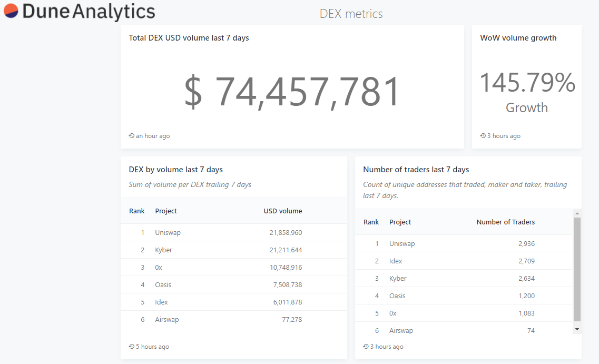Click the scrollbar up arrow on traders table
This screenshot has height=364, width=599.
[x=577, y=212]
